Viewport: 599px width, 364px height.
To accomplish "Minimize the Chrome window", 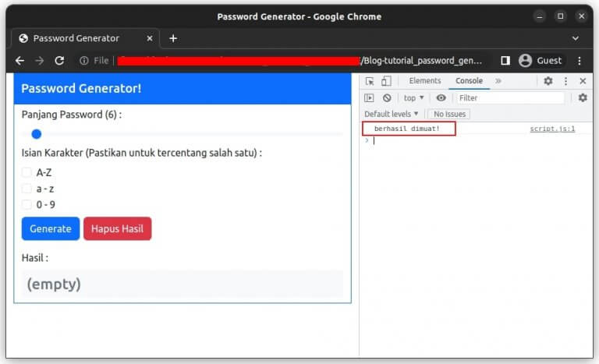I will coord(540,16).
